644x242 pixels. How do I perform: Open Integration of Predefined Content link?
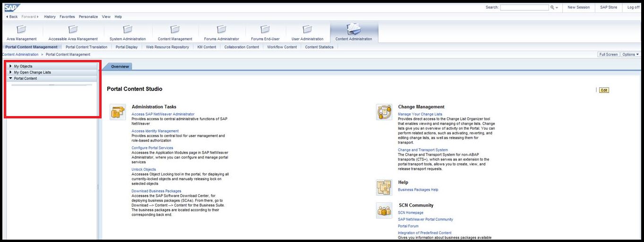(x=425, y=233)
